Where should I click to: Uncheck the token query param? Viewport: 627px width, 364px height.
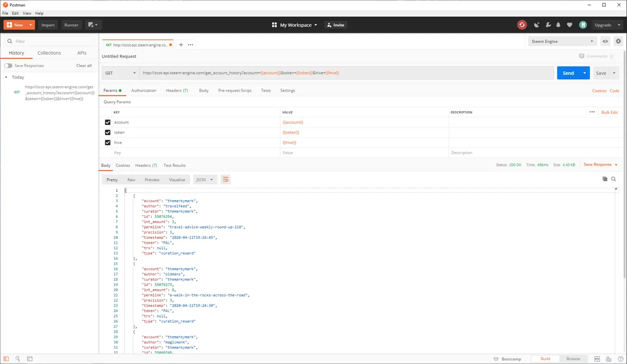pyautogui.click(x=108, y=133)
